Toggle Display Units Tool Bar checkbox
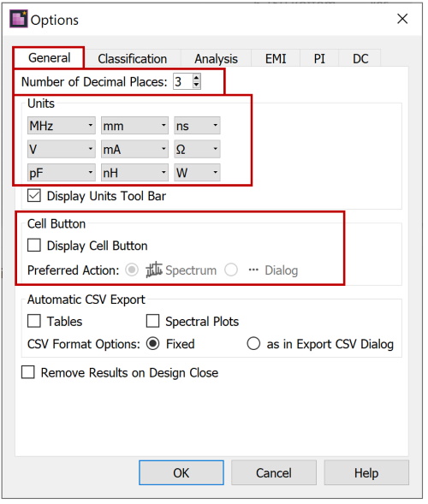Viewport: 428px width, 504px height. (x=34, y=197)
